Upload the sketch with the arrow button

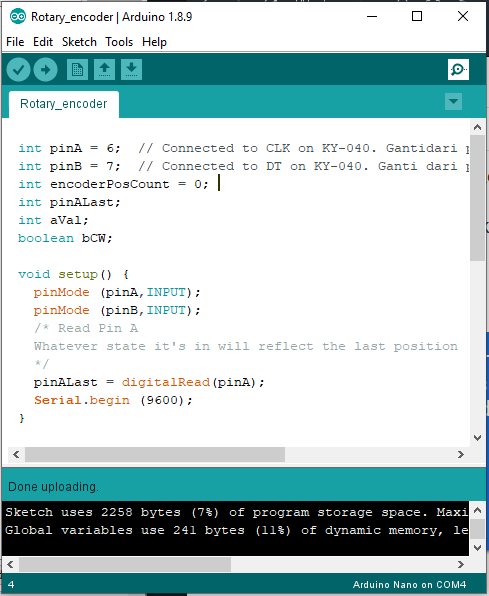(x=45, y=70)
